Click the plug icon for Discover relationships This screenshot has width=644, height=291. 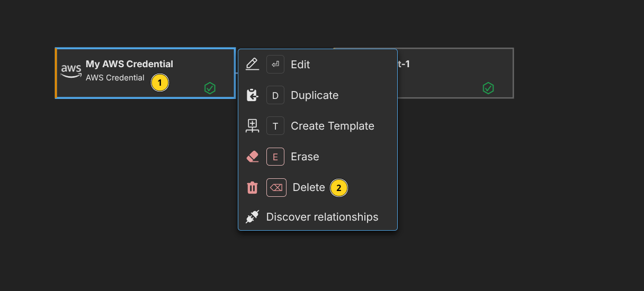pos(253,217)
